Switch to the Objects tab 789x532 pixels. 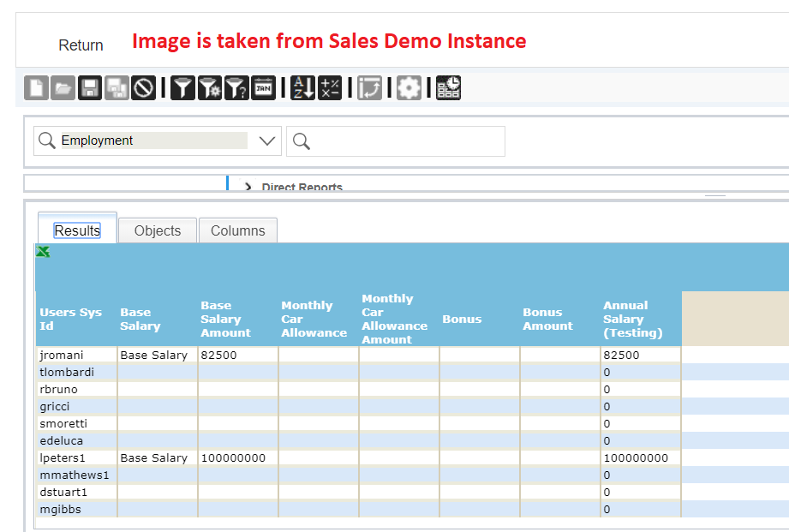(158, 230)
